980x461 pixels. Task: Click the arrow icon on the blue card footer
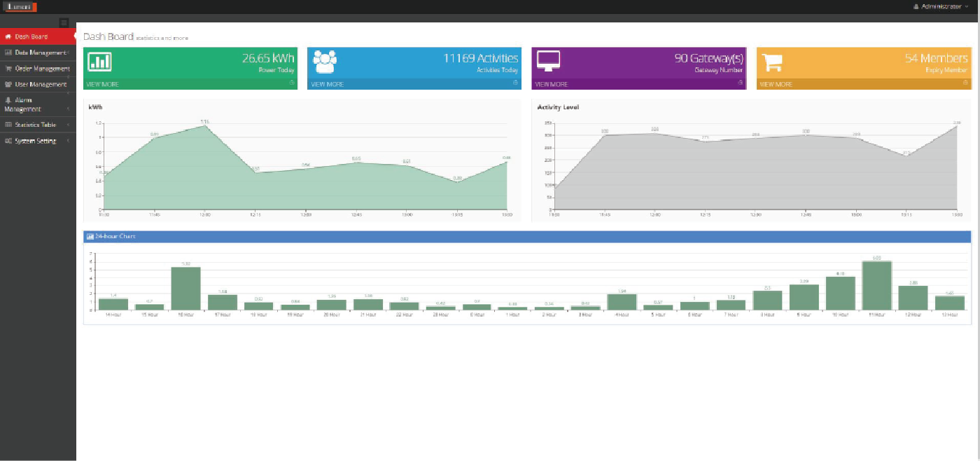515,83
